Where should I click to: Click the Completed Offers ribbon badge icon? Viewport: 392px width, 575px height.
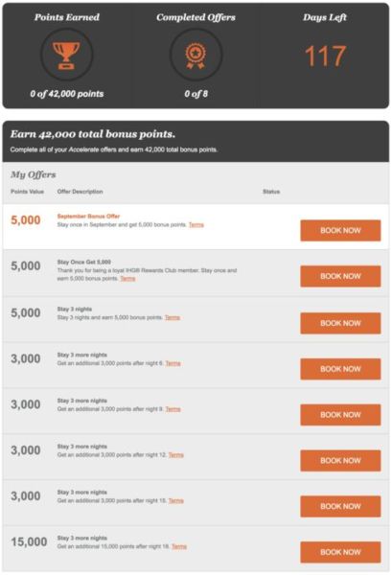click(196, 55)
